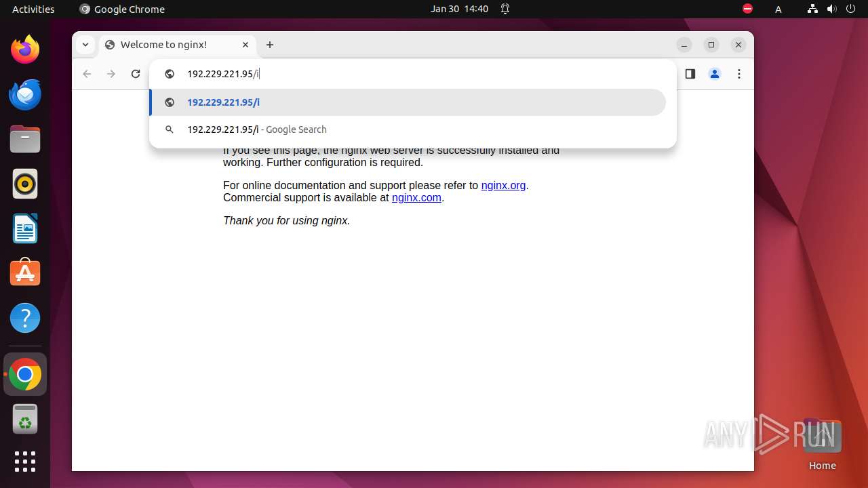
Task: Click the network status icon
Action: 812,9
